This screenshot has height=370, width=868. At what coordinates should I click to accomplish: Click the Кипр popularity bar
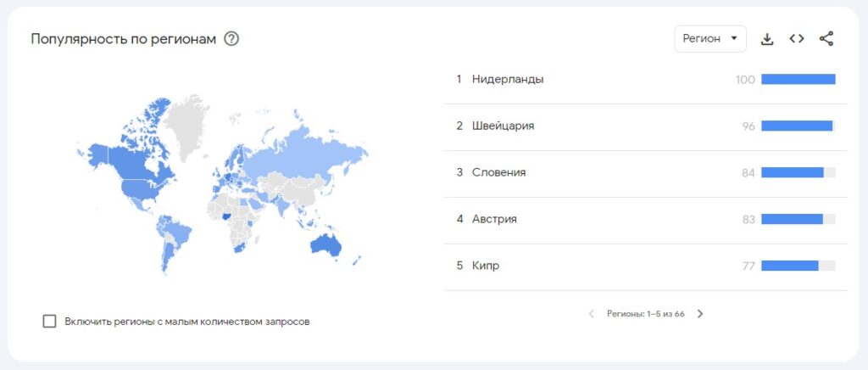coord(790,266)
